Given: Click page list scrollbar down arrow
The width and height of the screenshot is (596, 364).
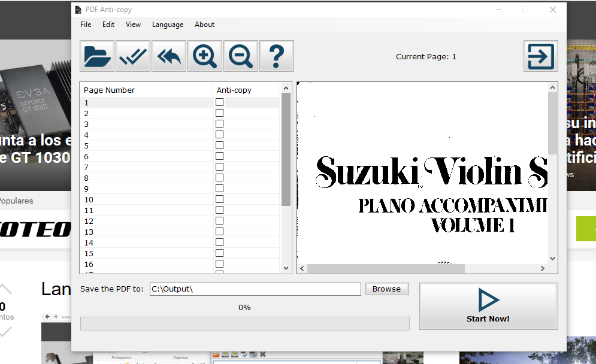Looking at the screenshot, I should tap(286, 268).
